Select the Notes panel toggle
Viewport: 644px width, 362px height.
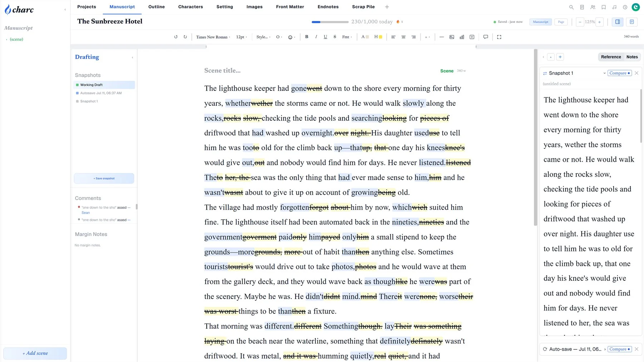click(x=632, y=57)
